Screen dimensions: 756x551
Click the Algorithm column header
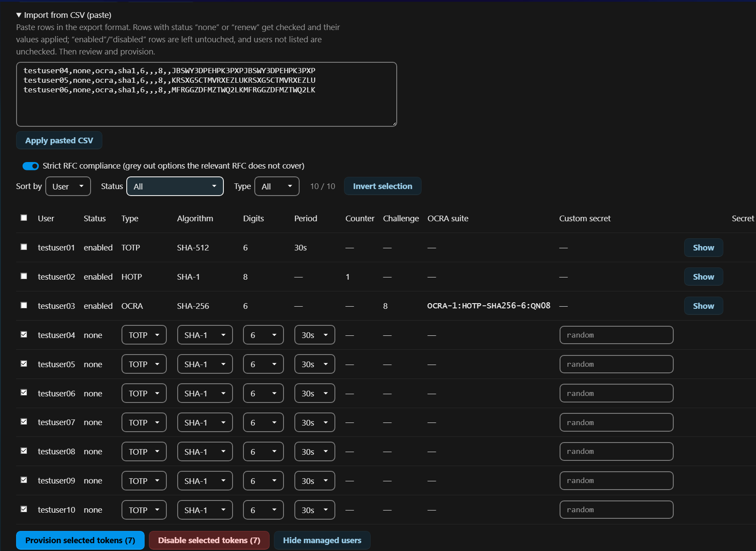[x=195, y=218]
